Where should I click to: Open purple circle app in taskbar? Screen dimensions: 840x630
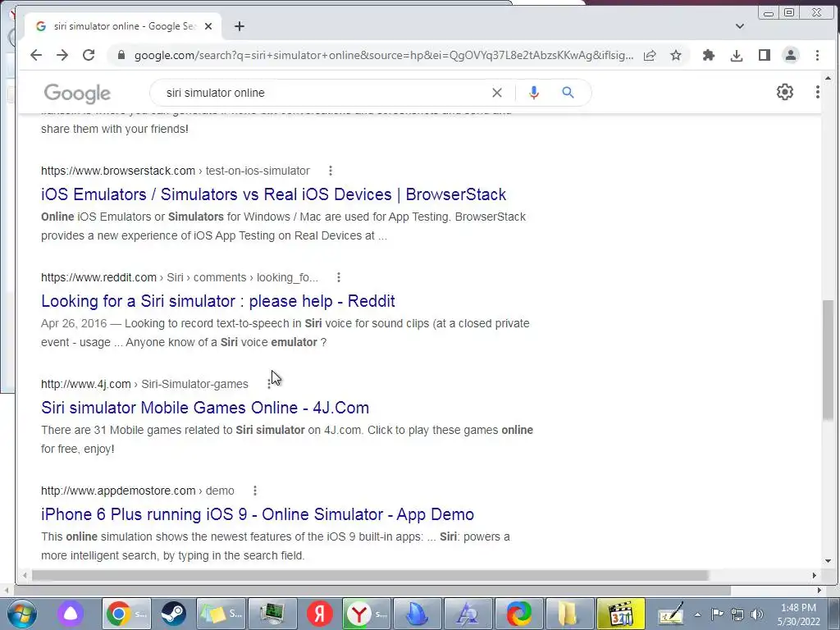coord(71,614)
